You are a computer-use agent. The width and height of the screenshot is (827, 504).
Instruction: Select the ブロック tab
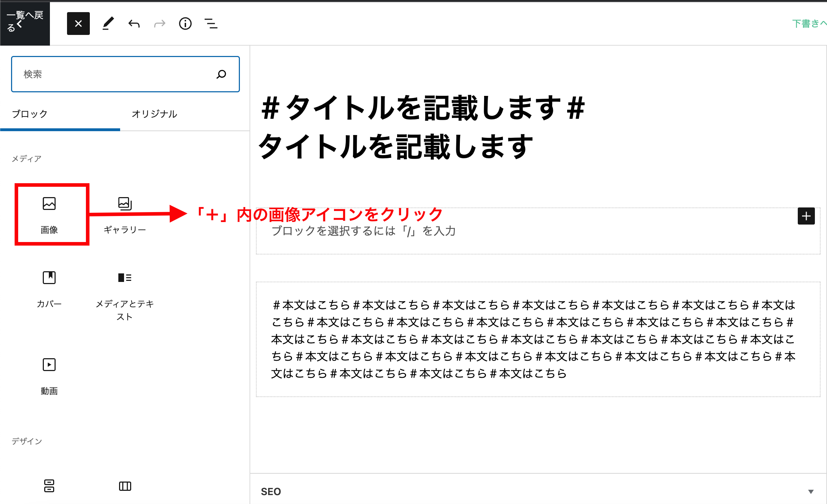(30, 114)
